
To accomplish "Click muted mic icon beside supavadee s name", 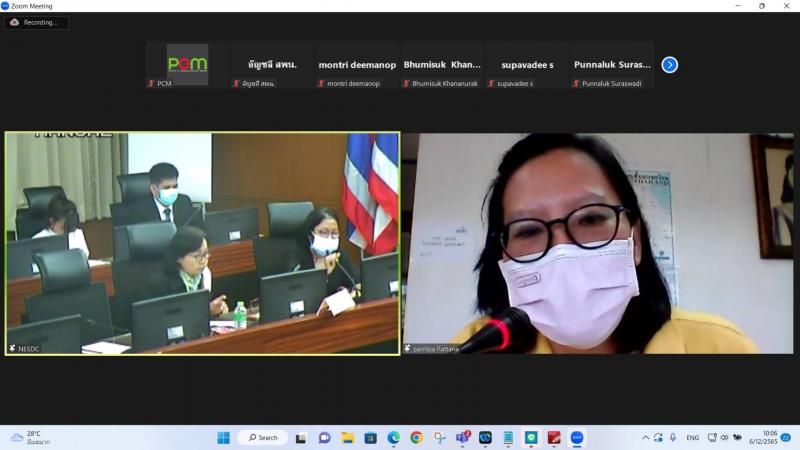I will point(491,83).
